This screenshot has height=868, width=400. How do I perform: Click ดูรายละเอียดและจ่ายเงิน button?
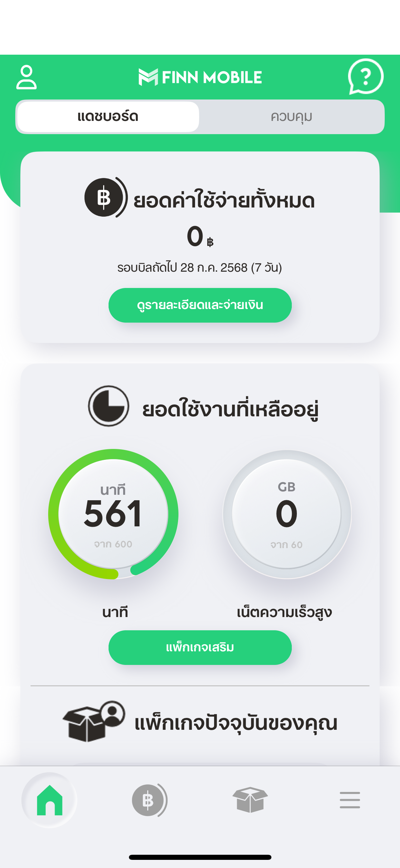(x=200, y=305)
